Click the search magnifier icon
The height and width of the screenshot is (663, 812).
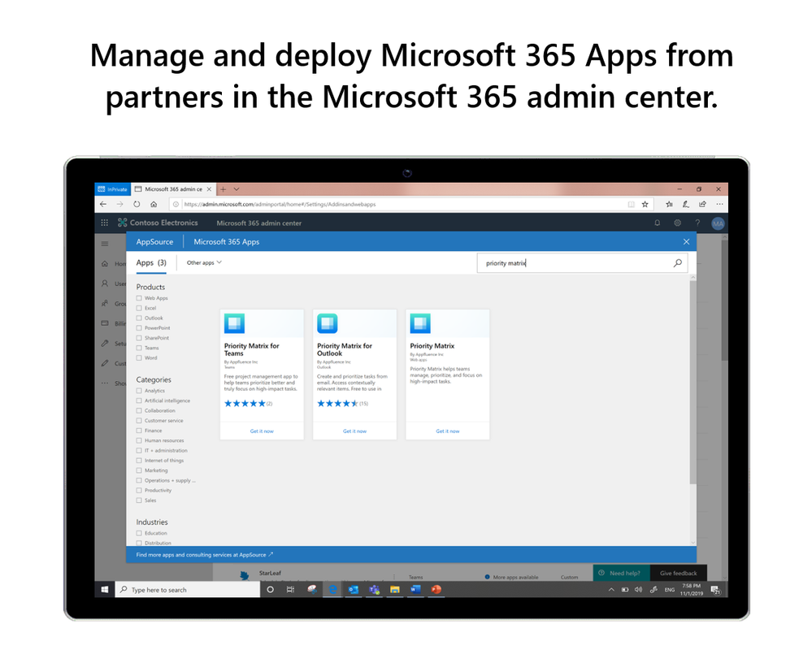tap(677, 263)
